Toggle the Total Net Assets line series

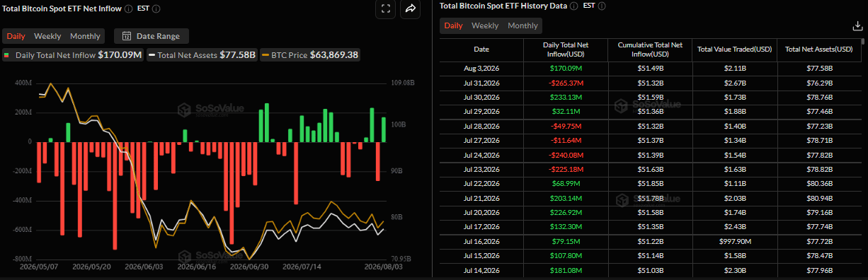(202, 54)
